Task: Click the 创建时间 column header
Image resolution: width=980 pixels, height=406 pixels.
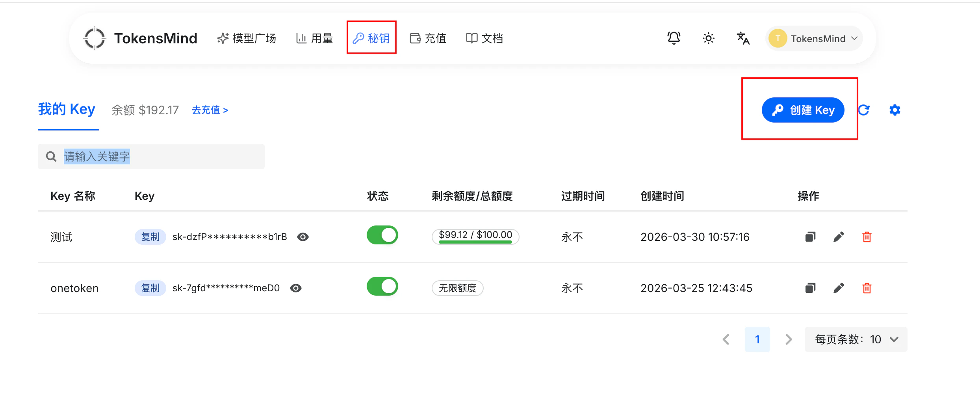Action: (x=662, y=196)
